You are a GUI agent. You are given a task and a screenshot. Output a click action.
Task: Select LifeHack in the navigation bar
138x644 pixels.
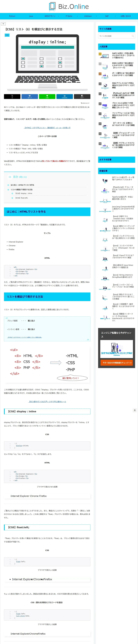[88, 16]
